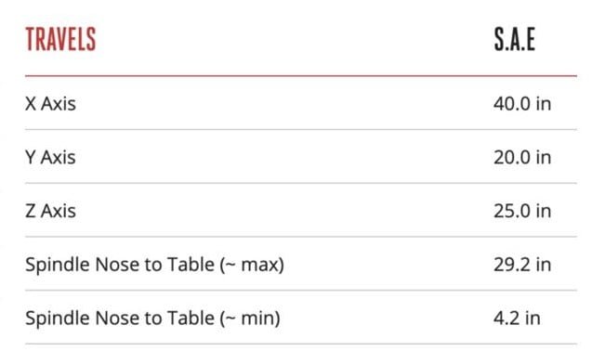Select the X Axis row label
The width and height of the screenshot is (605, 364).
50,104
